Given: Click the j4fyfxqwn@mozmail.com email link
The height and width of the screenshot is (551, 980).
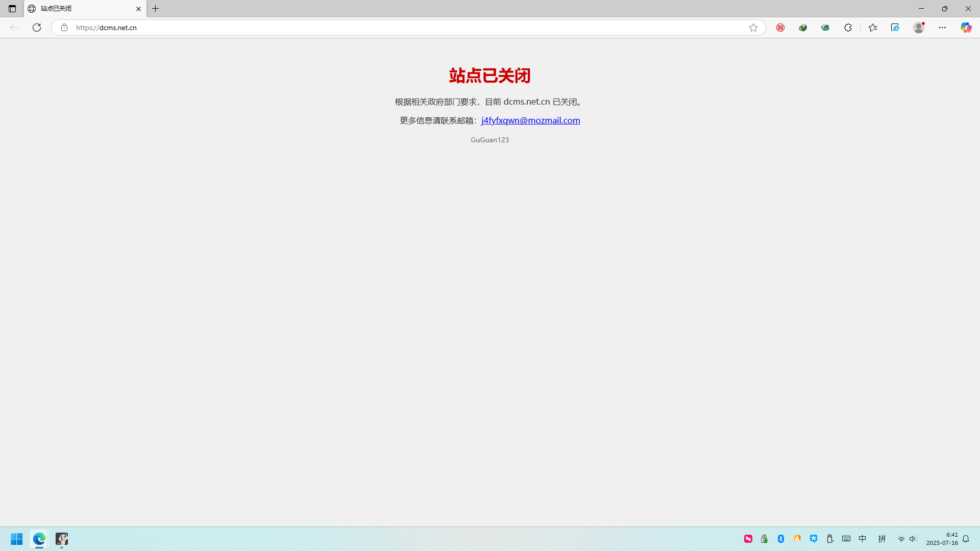Looking at the screenshot, I should pyautogui.click(x=530, y=120).
